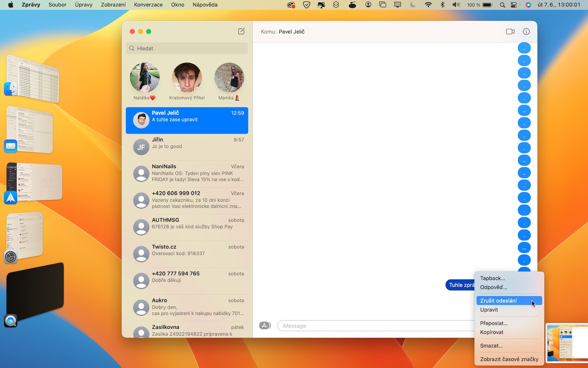Select the Pavel Jelič conversation

187,120
